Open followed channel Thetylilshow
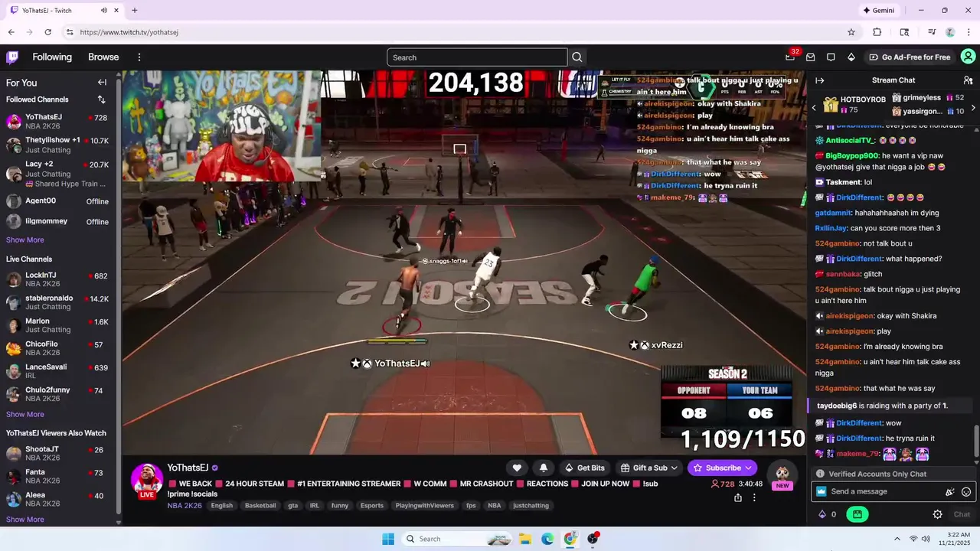980x551 pixels. point(58,145)
